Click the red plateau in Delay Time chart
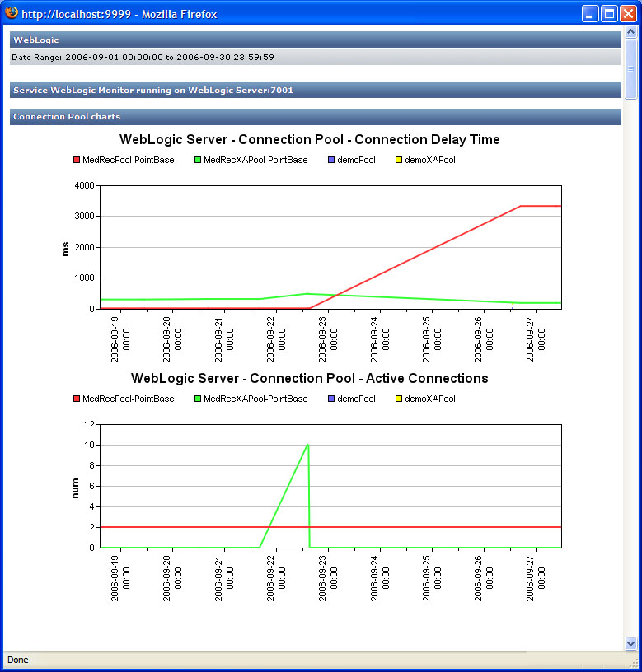Image resolution: width=642 pixels, height=672 pixels. pyautogui.click(x=541, y=206)
